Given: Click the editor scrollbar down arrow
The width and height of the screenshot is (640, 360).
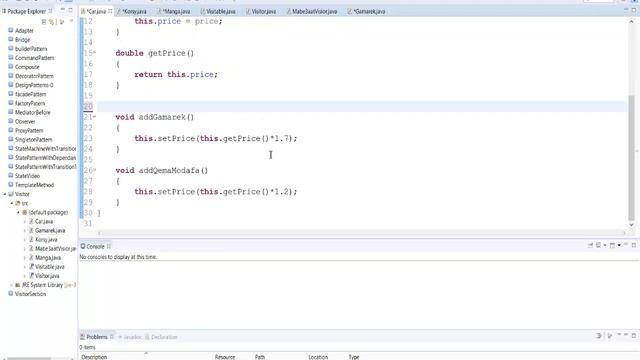Looking at the screenshot, I should tap(631, 225).
